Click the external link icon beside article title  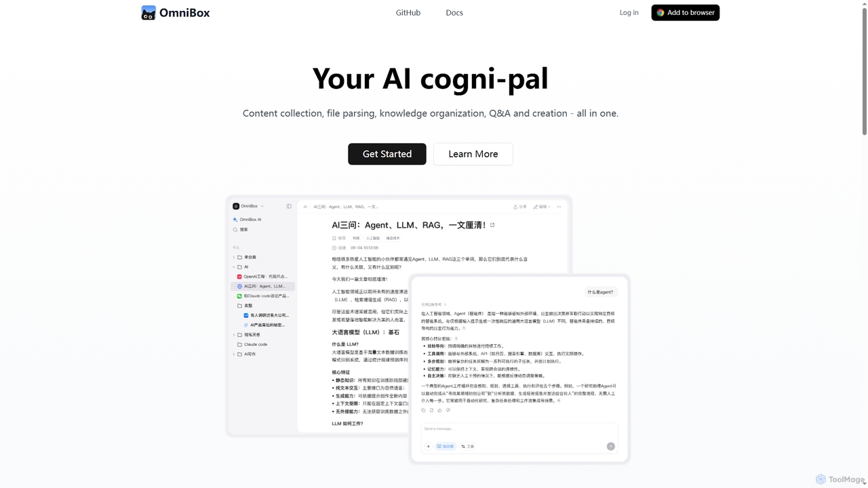[492, 225]
